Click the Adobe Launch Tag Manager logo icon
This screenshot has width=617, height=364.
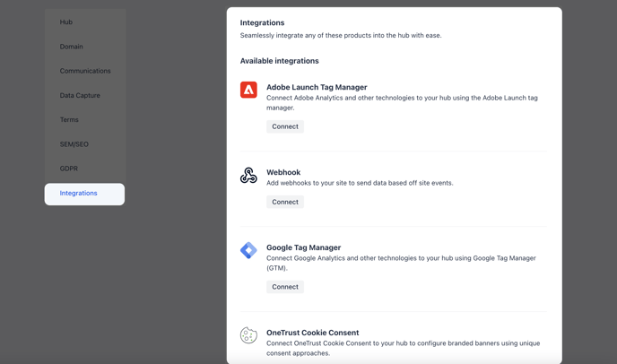pyautogui.click(x=248, y=90)
